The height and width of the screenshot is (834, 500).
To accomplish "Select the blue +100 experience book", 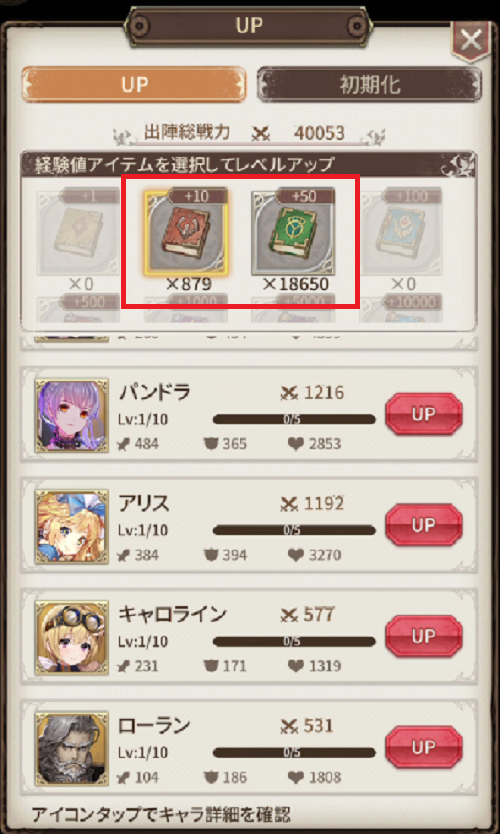I will 401,231.
